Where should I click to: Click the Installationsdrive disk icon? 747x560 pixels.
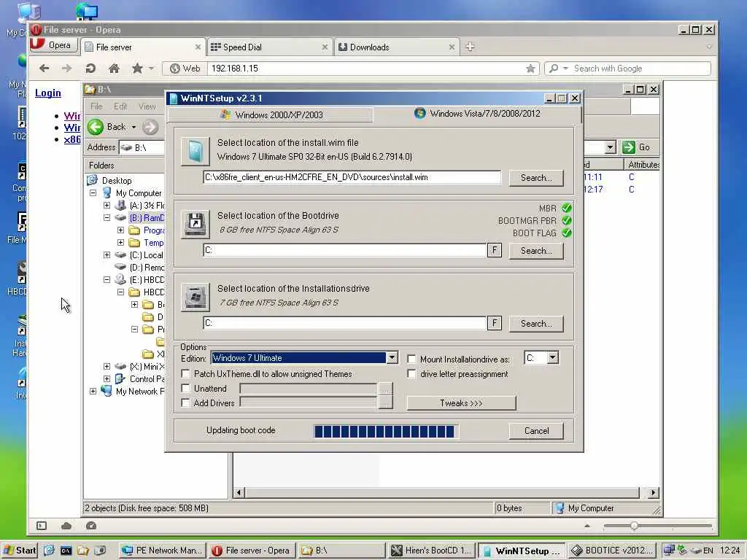coord(196,297)
